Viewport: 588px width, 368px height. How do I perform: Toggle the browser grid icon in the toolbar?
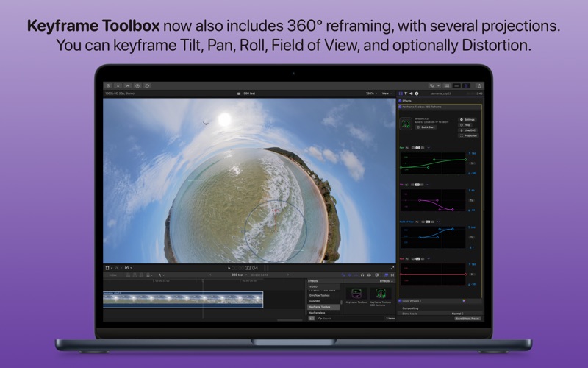(x=447, y=85)
